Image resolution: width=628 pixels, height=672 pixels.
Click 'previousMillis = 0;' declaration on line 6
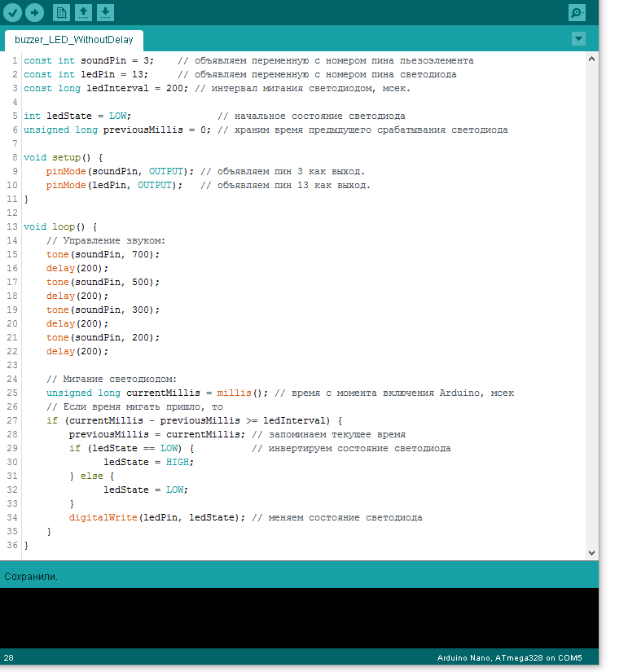pos(157,130)
